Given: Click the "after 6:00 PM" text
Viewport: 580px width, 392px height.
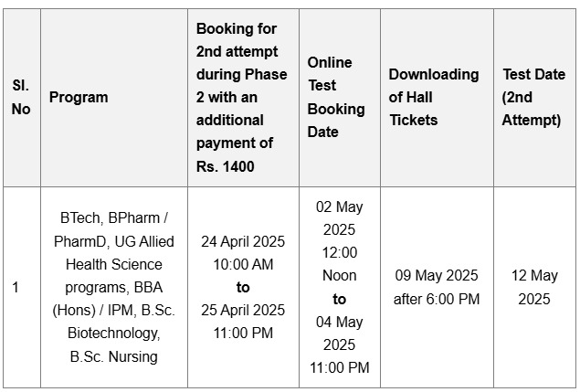Looking at the screenshot, I should tap(437, 299).
